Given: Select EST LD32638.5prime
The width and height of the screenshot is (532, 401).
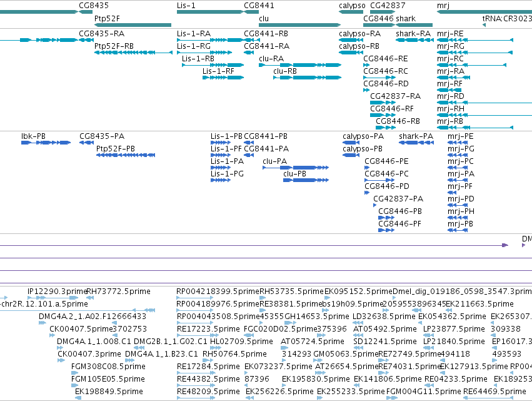Looking at the screenshot, I should [384, 317].
